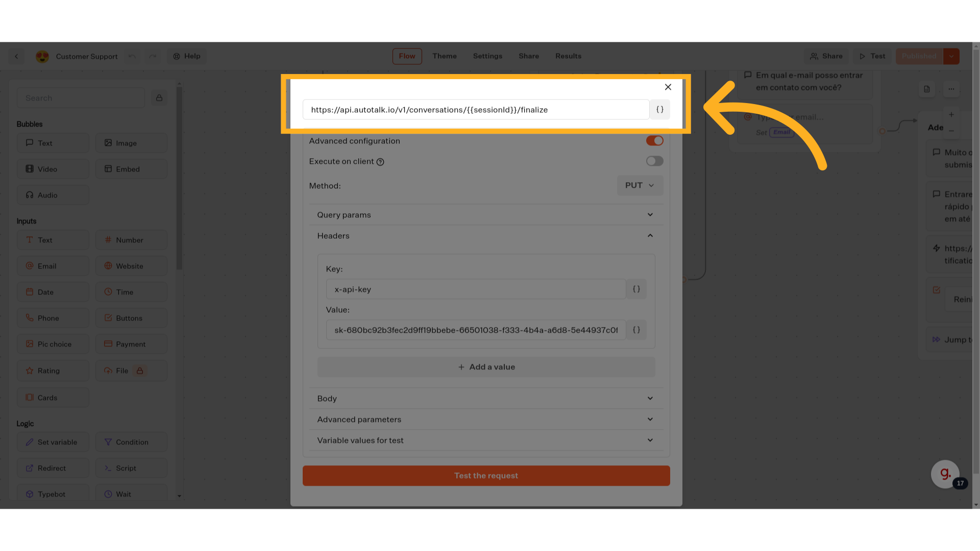This screenshot has width=980, height=551.
Task: Open the PUT method dropdown
Action: (640, 185)
